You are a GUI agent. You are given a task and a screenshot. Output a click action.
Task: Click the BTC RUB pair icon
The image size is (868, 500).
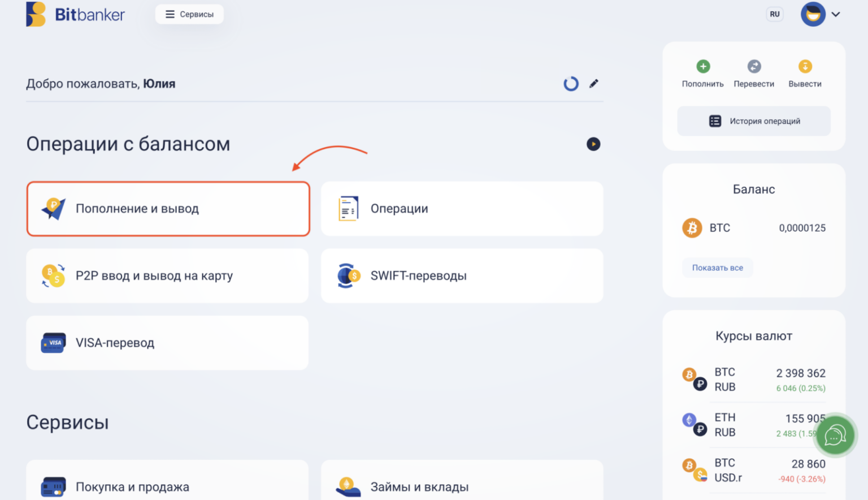[695, 380]
